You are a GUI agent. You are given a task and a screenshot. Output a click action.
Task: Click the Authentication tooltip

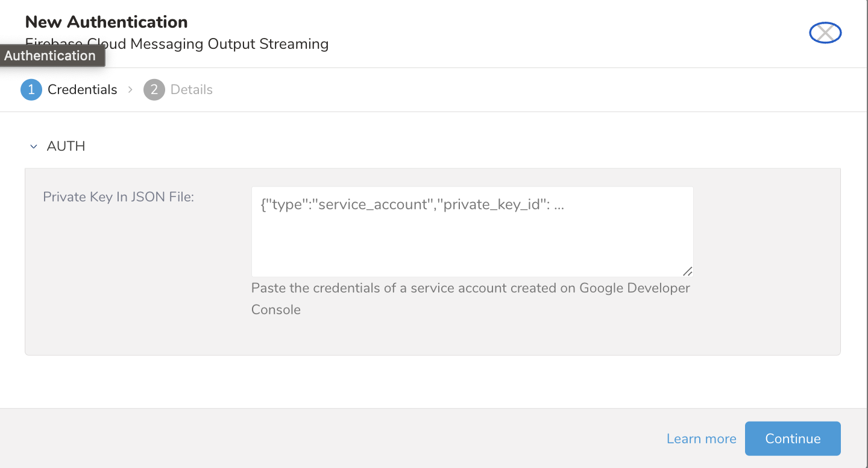[51, 56]
